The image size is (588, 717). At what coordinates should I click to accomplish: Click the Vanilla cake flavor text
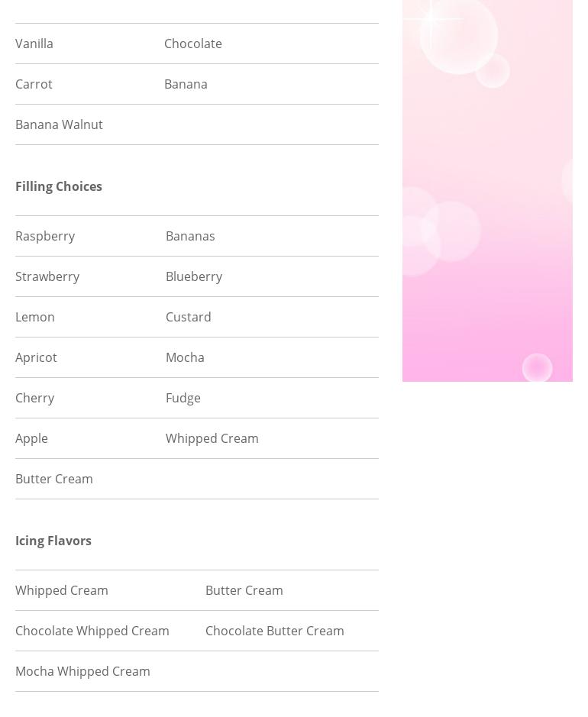(34, 44)
